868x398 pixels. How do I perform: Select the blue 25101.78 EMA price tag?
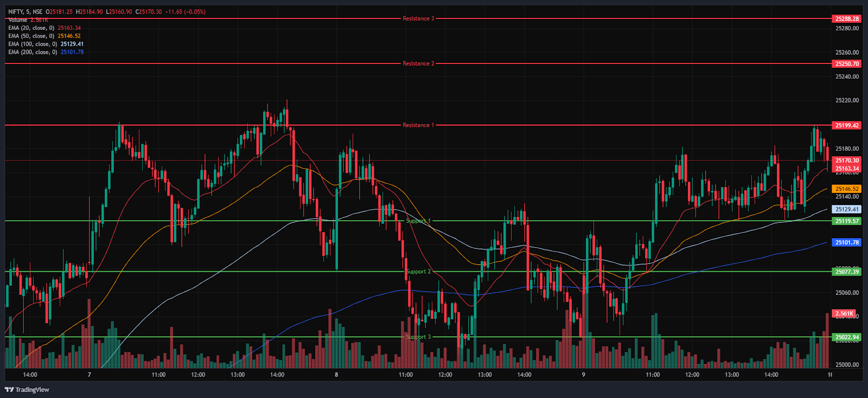point(846,242)
